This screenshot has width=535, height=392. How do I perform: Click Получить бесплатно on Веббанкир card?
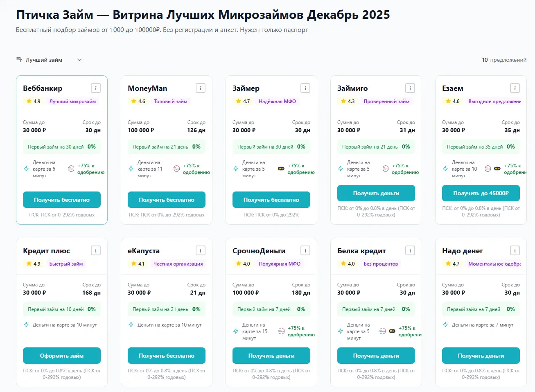(62, 200)
